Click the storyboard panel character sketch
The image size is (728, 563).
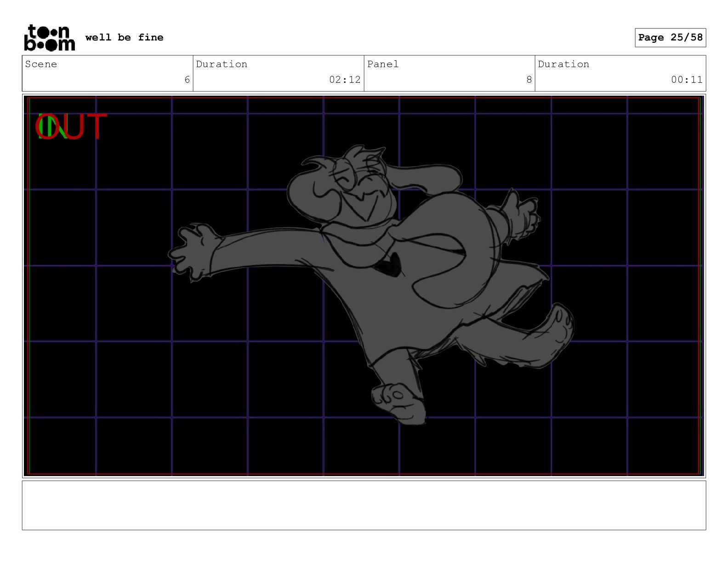(371, 284)
